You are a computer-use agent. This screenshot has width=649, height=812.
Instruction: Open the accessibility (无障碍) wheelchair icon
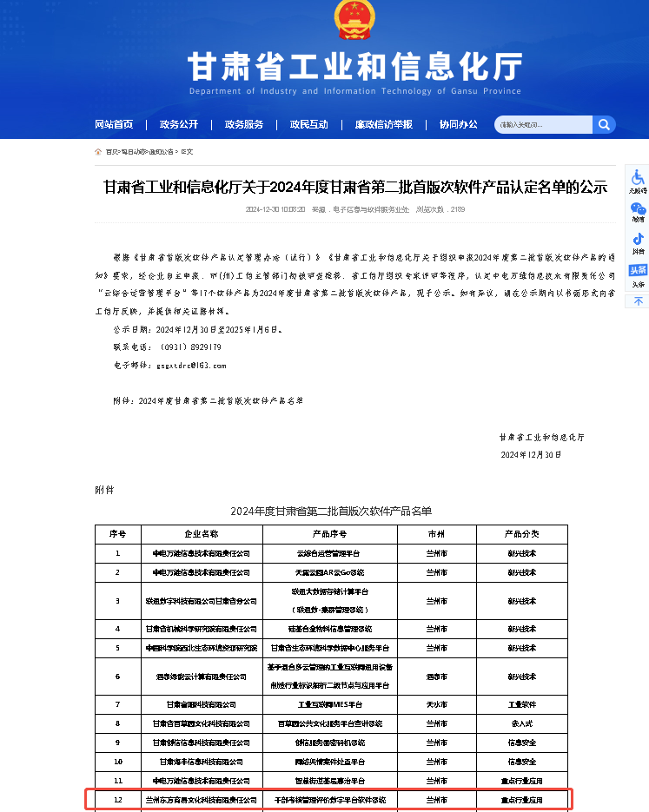click(x=638, y=178)
